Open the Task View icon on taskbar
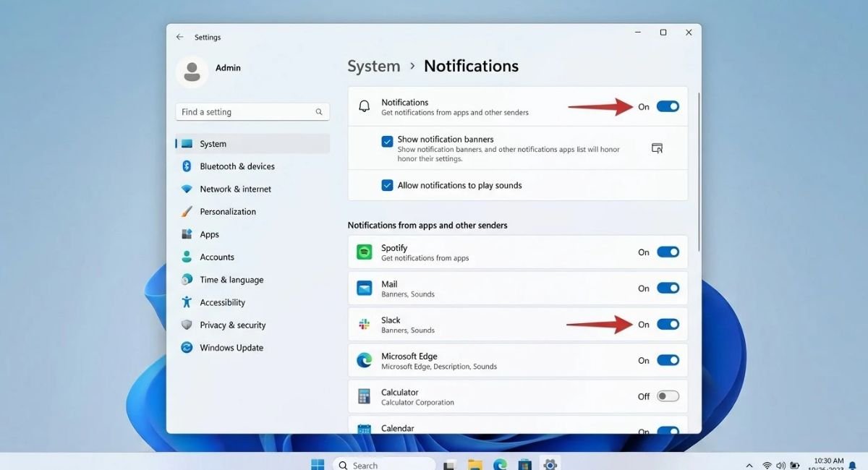Viewport: 868px width, 470px height. [x=450, y=465]
